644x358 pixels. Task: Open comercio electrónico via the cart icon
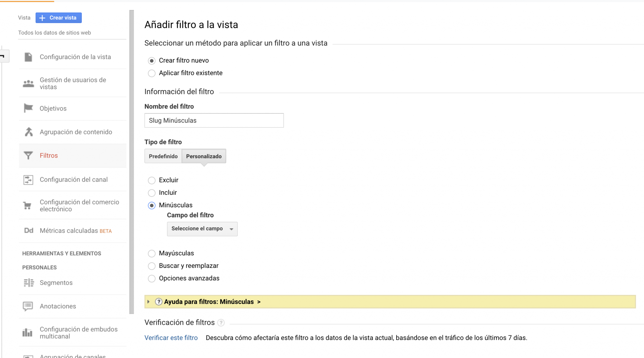pos(28,205)
